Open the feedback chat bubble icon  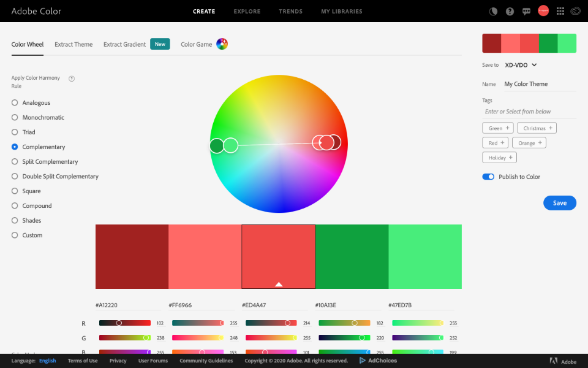coord(526,11)
